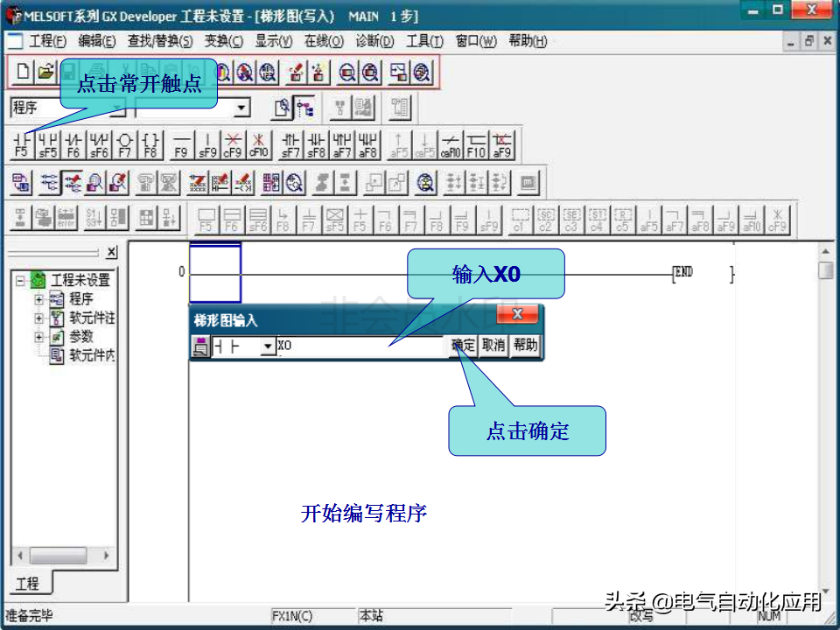Screen dimensions: 840x630
Task: Collapse the 工程未设置 tree root
Action: [20, 280]
